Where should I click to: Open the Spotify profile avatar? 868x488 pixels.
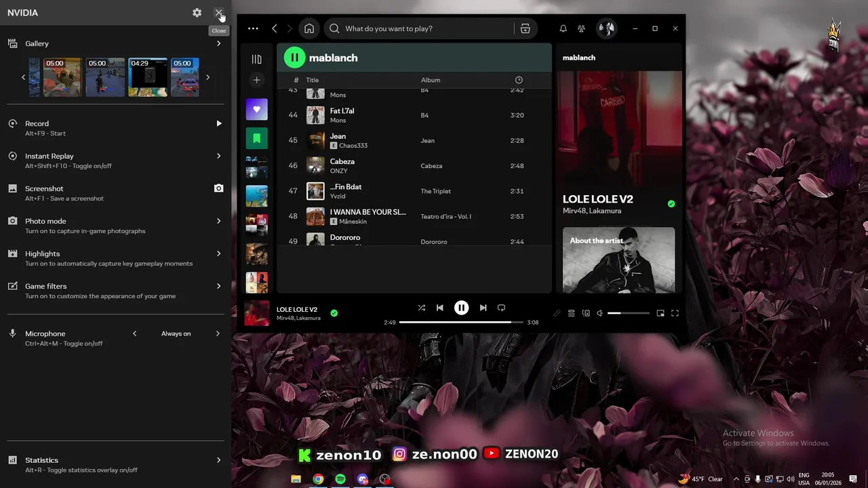pyautogui.click(x=606, y=28)
